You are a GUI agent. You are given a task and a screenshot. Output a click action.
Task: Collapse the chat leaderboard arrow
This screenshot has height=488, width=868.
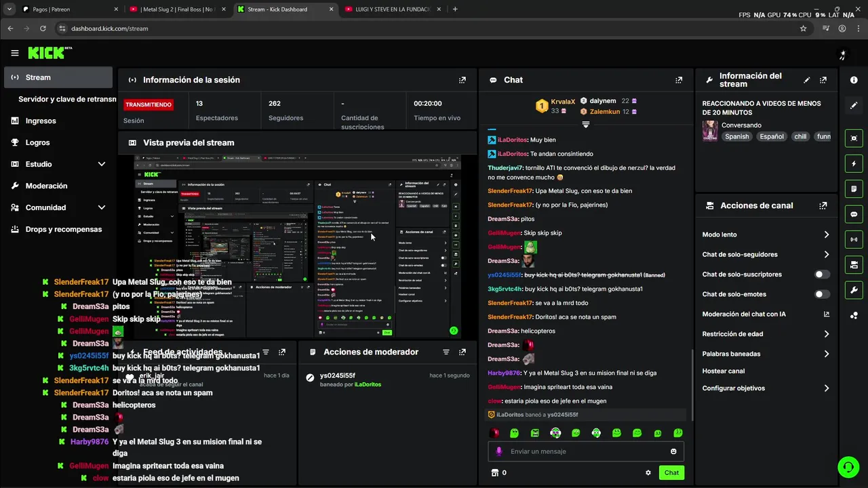tap(586, 125)
